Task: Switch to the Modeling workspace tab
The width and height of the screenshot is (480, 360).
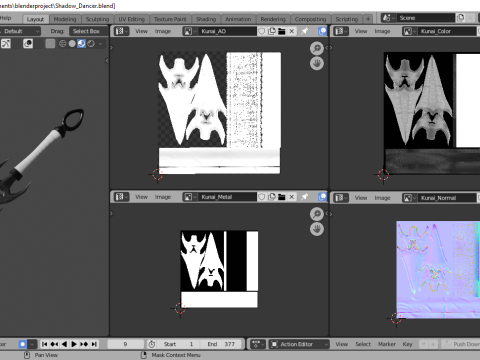Action: click(x=65, y=19)
